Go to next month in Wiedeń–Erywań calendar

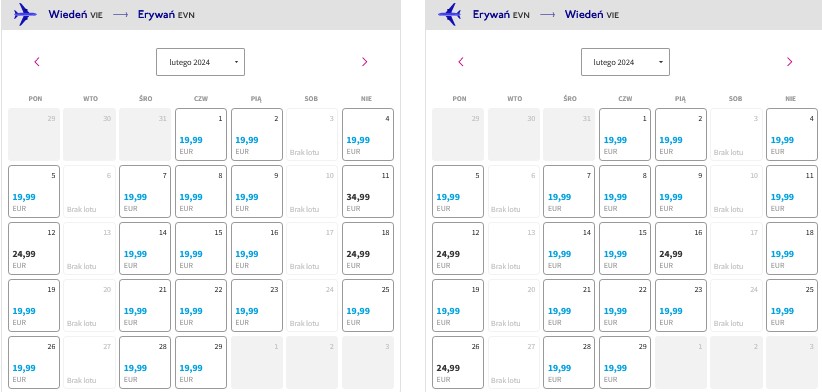(x=364, y=62)
